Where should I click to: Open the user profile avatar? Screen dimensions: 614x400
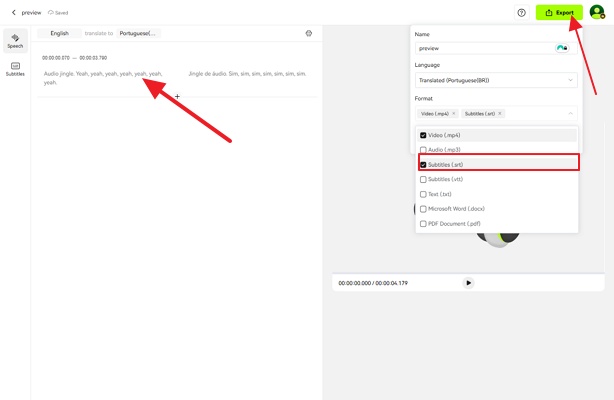pyautogui.click(x=597, y=12)
